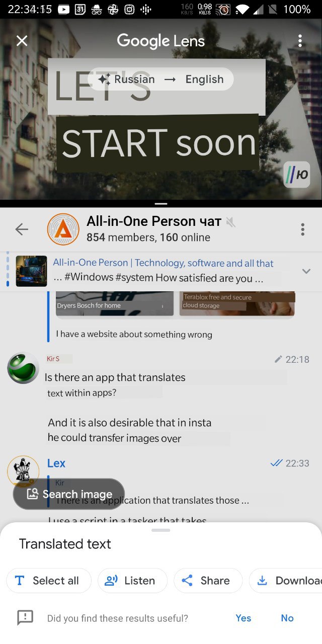Close Google Lens with the X icon
Viewport: 322px width, 644px height.
pos(22,41)
